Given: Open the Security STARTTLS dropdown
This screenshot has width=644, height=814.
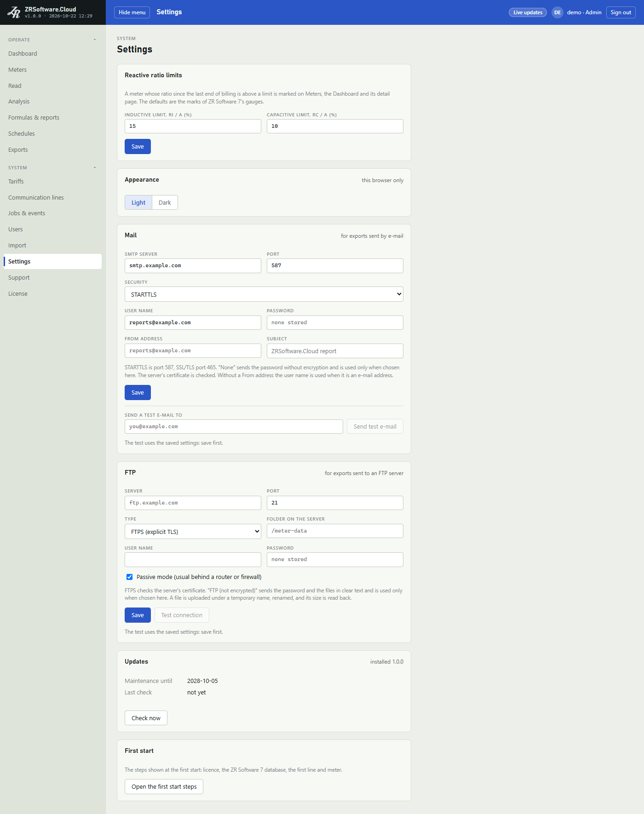Looking at the screenshot, I should pos(264,294).
